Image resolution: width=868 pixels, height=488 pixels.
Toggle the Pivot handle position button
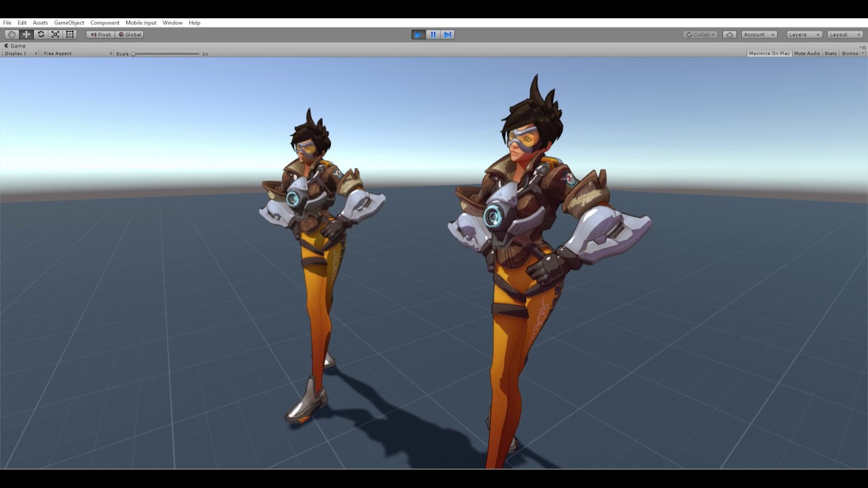point(100,35)
